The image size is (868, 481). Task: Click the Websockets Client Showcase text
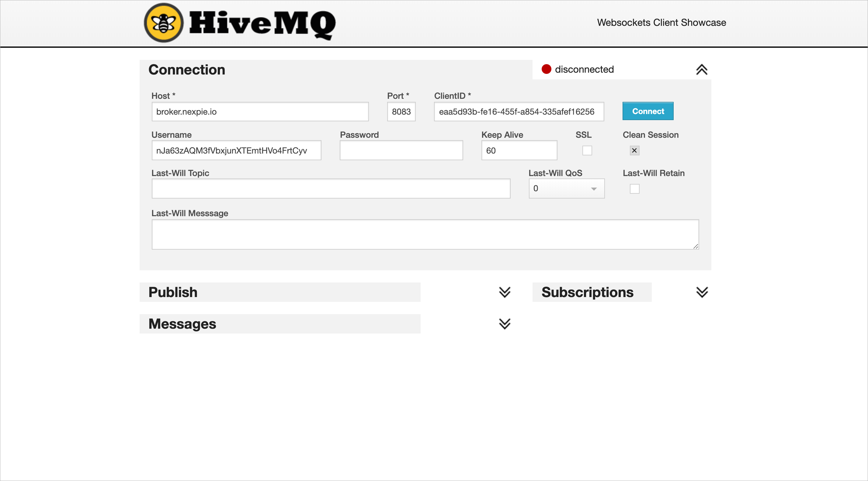click(x=661, y=22)
